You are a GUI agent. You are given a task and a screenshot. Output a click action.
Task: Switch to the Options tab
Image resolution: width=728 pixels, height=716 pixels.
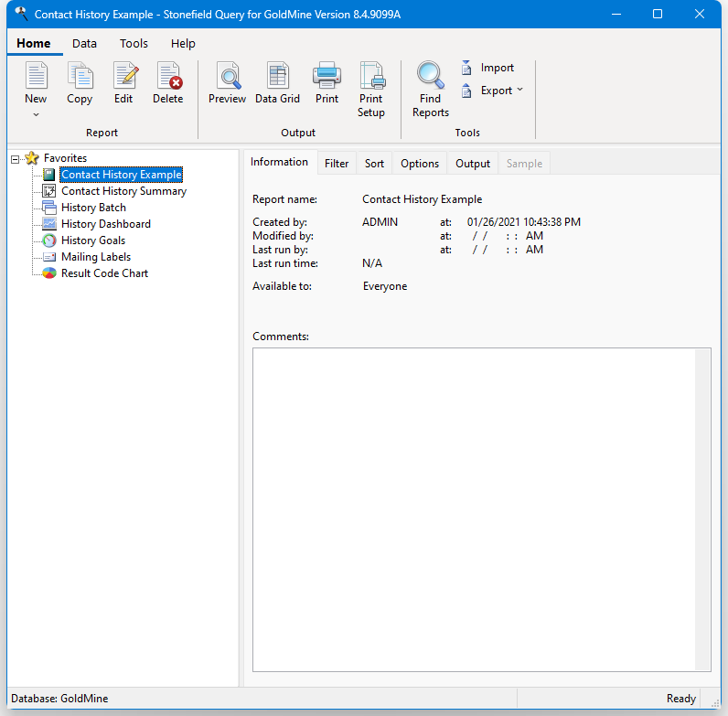pyautogui.click(x=420, y=164)
